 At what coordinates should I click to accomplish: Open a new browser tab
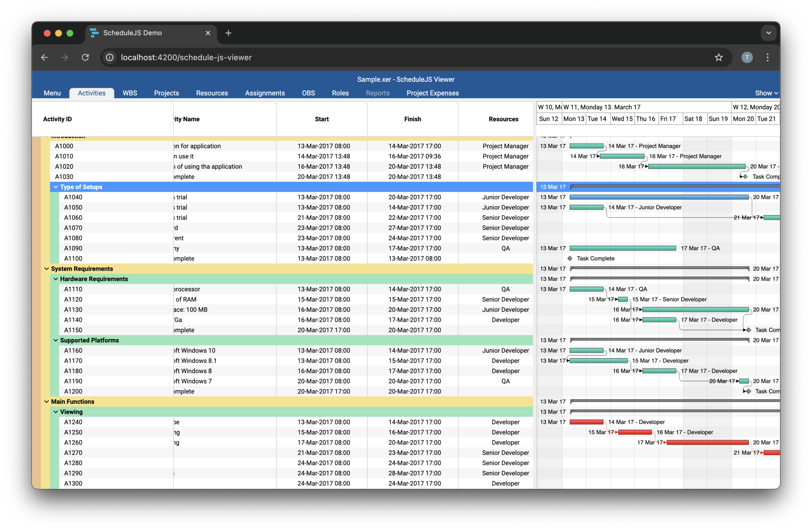click(228, 33)
